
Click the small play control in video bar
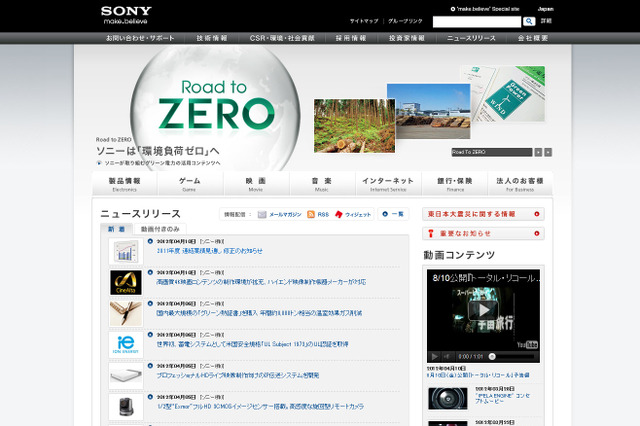pos(434,357)
